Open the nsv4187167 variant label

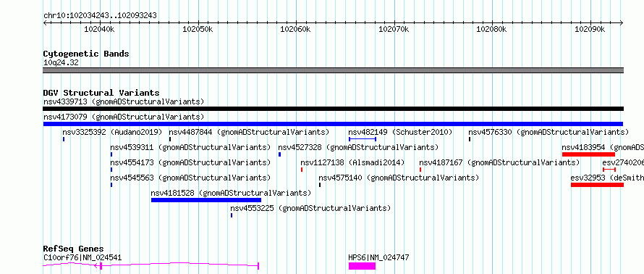499,162
